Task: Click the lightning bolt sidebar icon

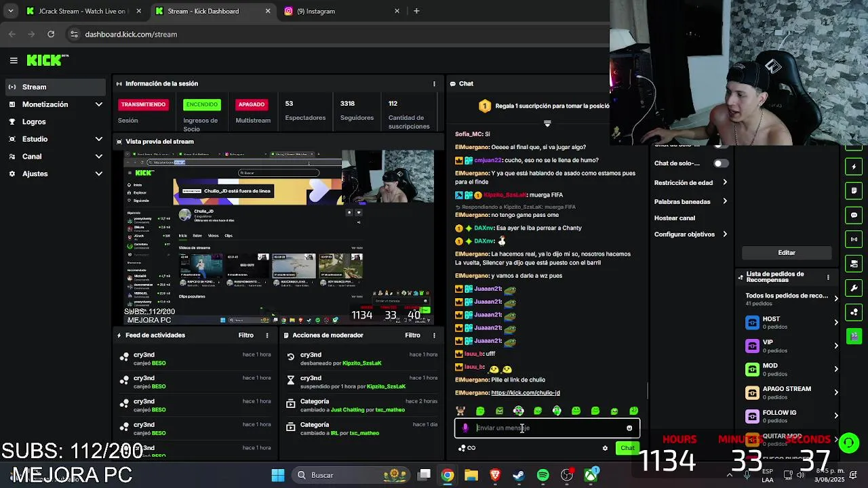Action: 854,167
